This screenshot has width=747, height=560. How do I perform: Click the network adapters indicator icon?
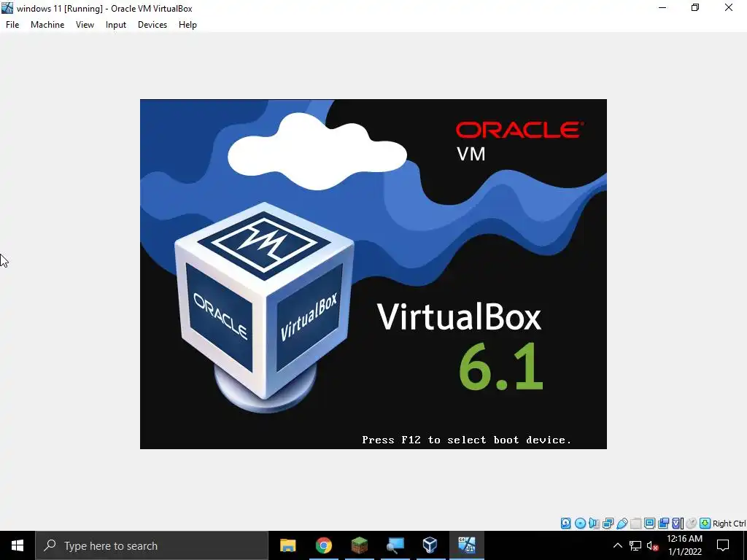click(608, 524)
